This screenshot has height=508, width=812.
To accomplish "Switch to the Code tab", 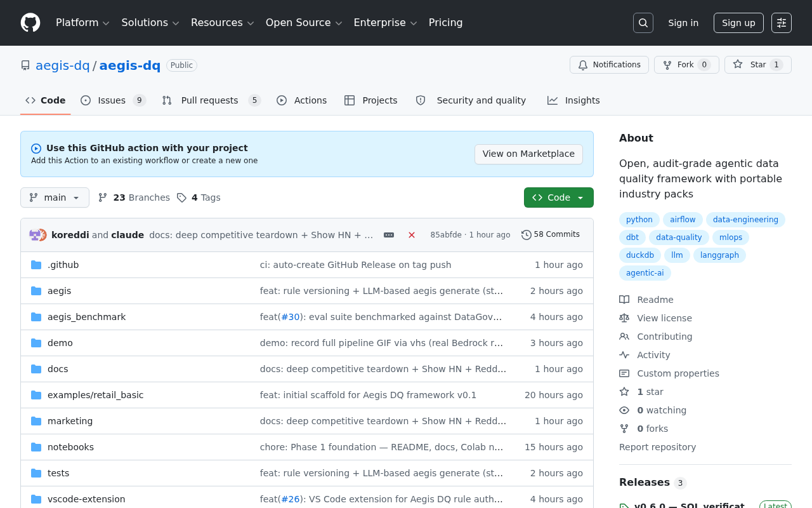I will pyautogui.click(x=46, y=100).
